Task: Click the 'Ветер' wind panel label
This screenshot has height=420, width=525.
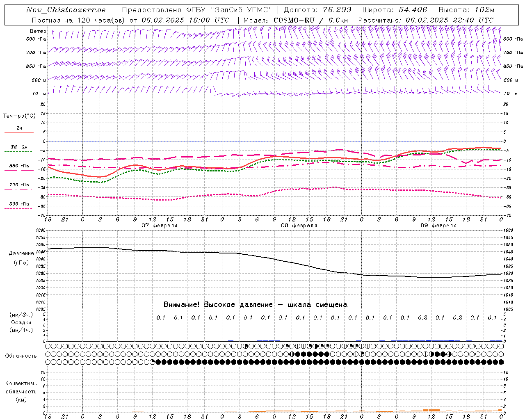Action: 38,31
